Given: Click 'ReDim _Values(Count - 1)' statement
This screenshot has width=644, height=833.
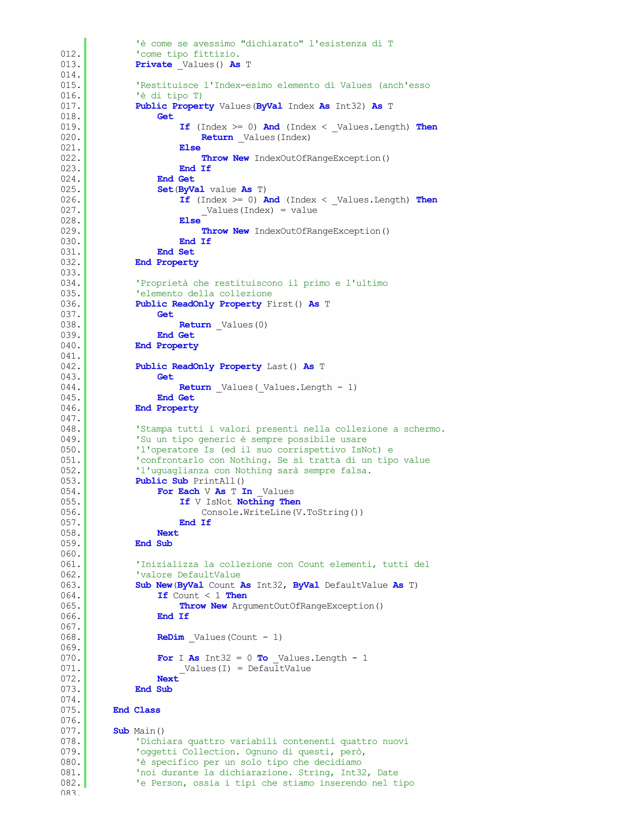Looking at the screenshot, I should 219,637.
